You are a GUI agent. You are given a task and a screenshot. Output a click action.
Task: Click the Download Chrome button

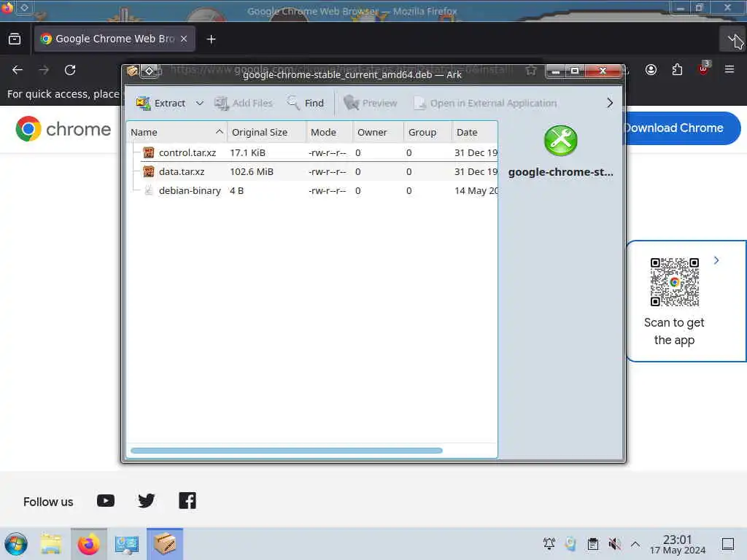682,128
